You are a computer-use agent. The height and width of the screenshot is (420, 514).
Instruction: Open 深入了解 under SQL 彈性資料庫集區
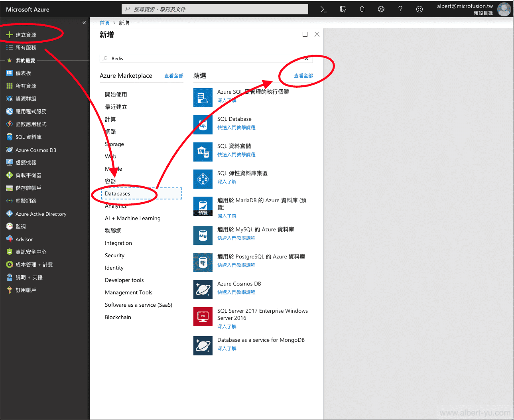pos(227,182)
